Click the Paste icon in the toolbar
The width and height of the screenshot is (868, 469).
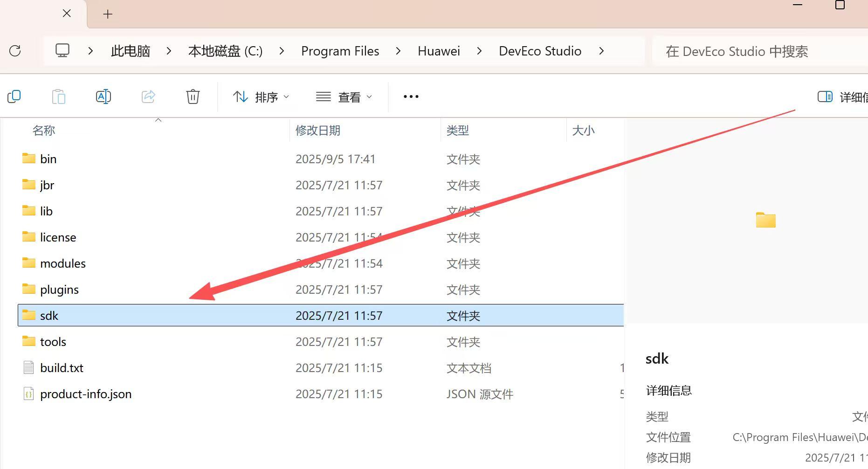tap(59, 97)
